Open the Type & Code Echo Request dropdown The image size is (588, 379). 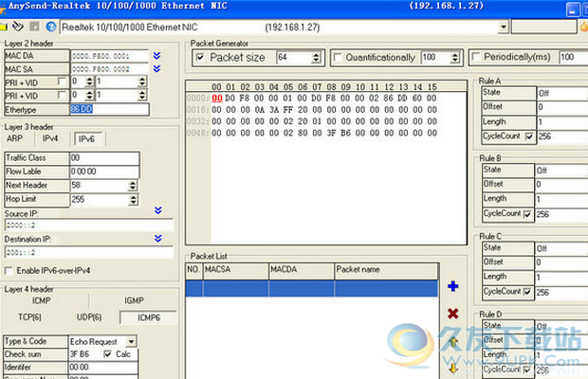click(x=131, y=341)
